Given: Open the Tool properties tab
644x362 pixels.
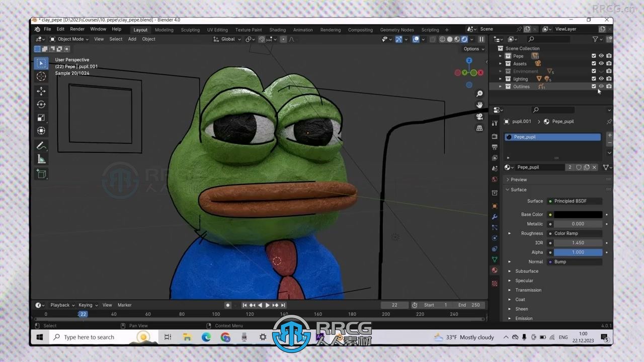Looking at the screenshot, I should [495, 123].
